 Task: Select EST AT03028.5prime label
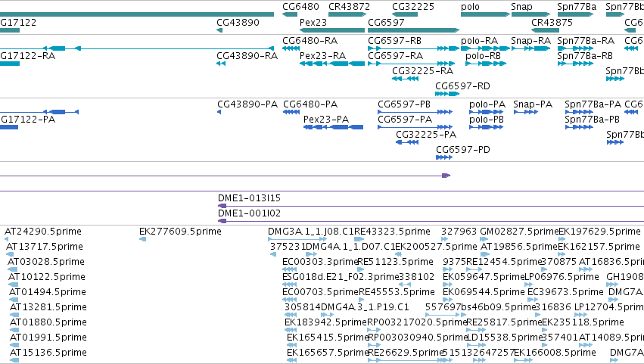pyautogui.click(x=46, y=262)
